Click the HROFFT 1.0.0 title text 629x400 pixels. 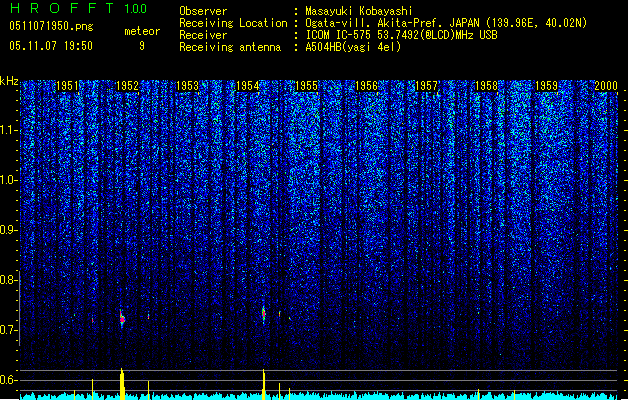pos(78,8)
